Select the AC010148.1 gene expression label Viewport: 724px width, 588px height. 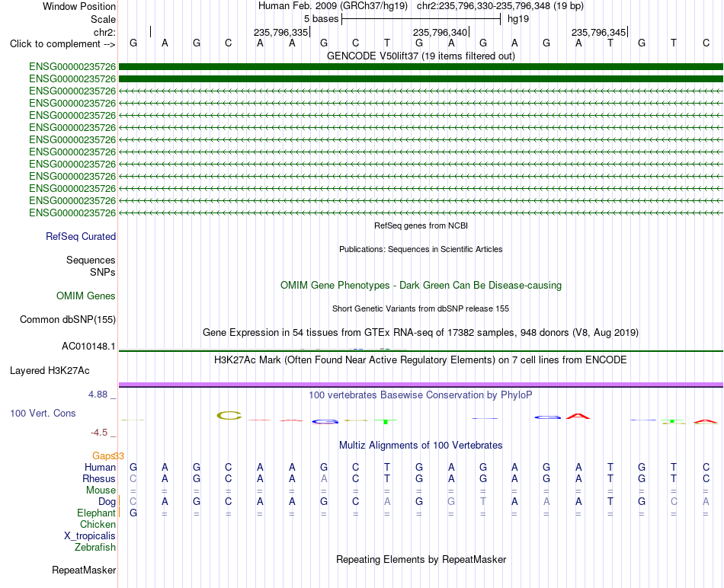[88, 346]
